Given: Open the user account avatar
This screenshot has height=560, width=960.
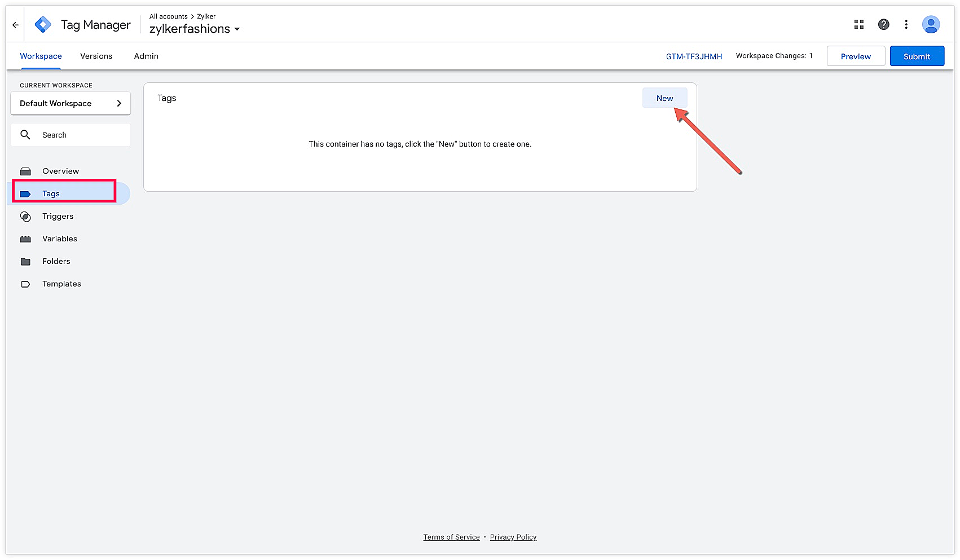Looking at the screenshot, I should coord(931,24).
